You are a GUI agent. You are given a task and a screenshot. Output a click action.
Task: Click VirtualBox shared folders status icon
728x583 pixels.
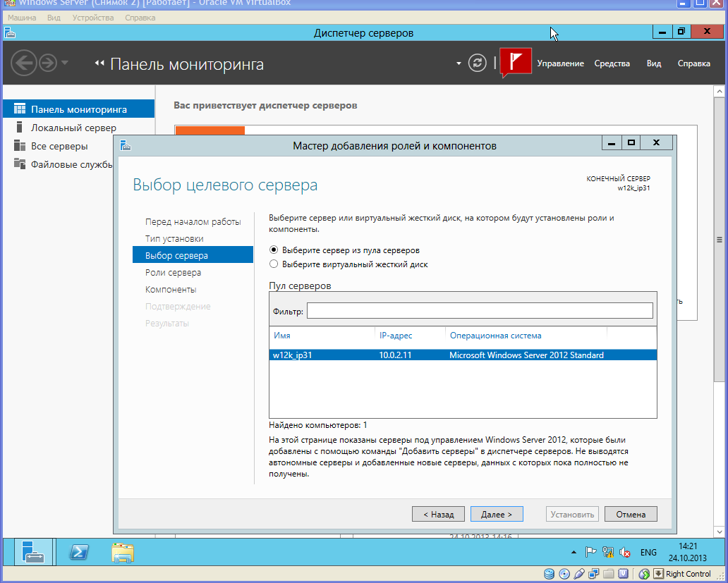[x=609, y=574]
